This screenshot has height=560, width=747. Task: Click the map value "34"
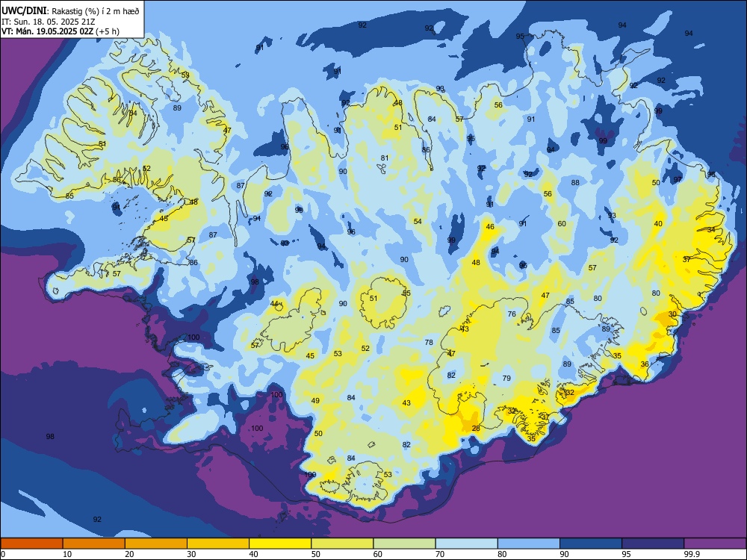point(711,229)
